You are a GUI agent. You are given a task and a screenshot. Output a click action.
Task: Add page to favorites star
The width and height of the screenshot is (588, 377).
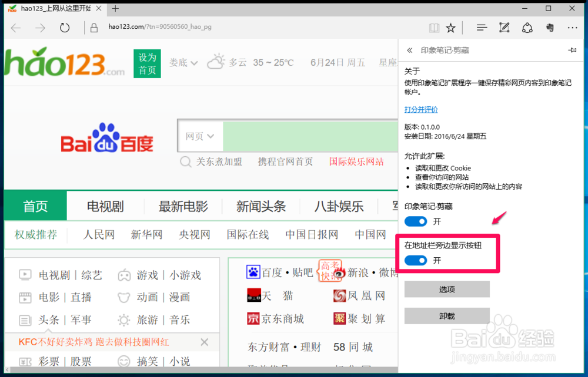450,28
